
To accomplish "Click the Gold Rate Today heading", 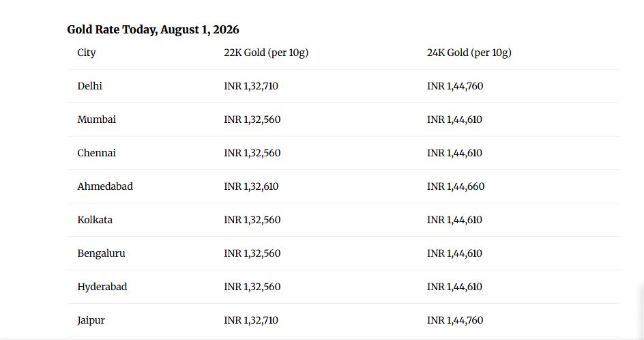I will [x=153, y=30].
